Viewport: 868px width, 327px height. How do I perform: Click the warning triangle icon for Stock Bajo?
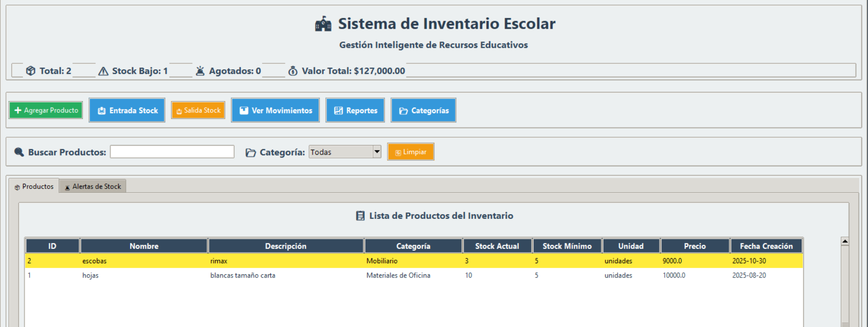click(103, 71)
